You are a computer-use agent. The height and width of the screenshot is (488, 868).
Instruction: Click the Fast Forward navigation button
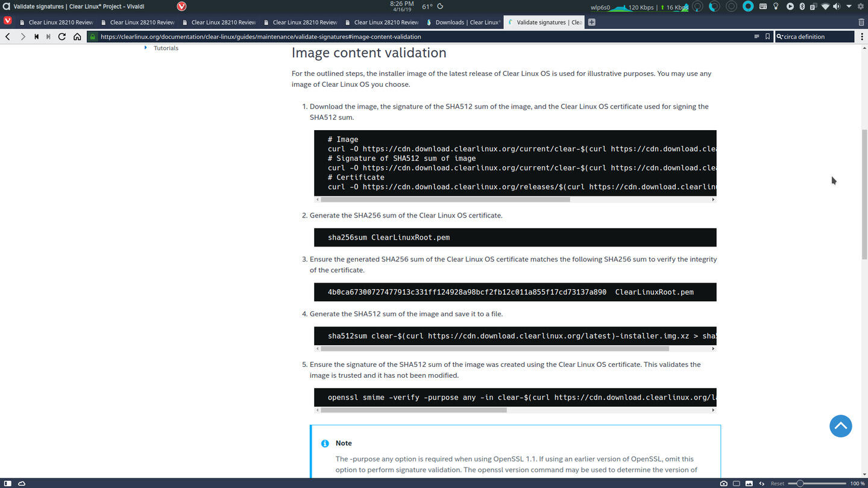[x=49, y=37]
